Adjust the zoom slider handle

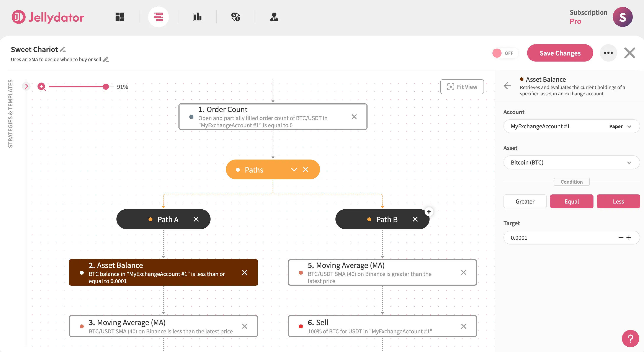pos(106,87)
